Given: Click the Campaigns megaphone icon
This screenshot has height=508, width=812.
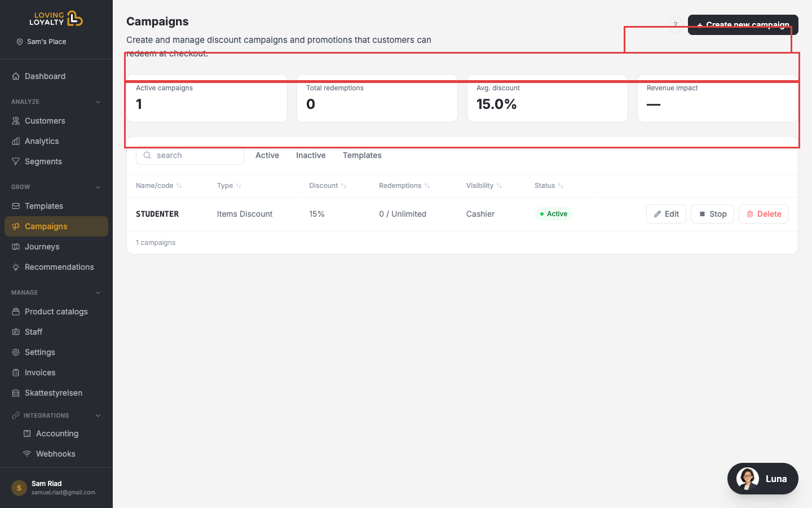Looking at the screenshot, I should coord(16,226).
